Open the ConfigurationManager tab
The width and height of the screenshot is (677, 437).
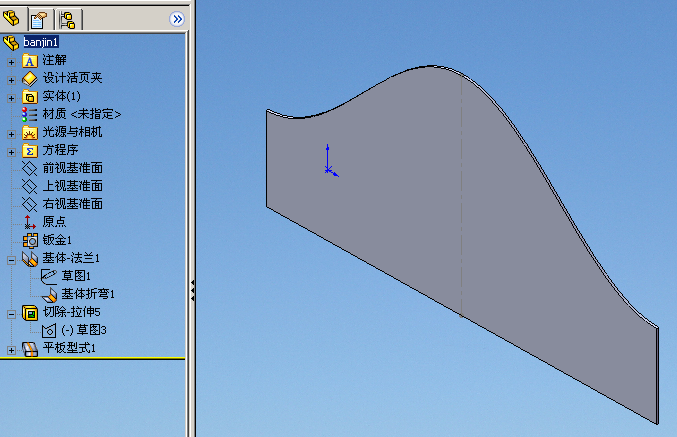click(x=67, y=19)
